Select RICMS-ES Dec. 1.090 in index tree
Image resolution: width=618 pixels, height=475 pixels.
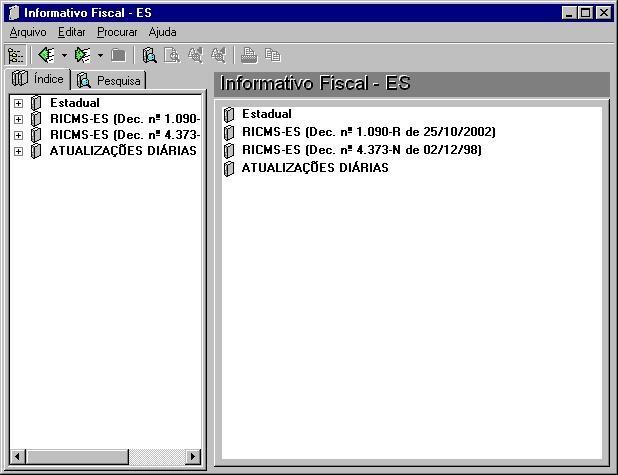pyautogui.click(x=125, y=119)
